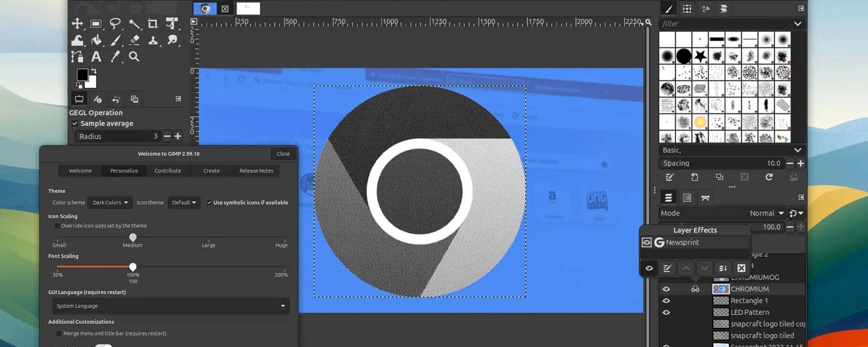This screenshot has height=347, width=868.
Task: Remove the Newsprint effect with delete icon
Action: coord(741,268)
